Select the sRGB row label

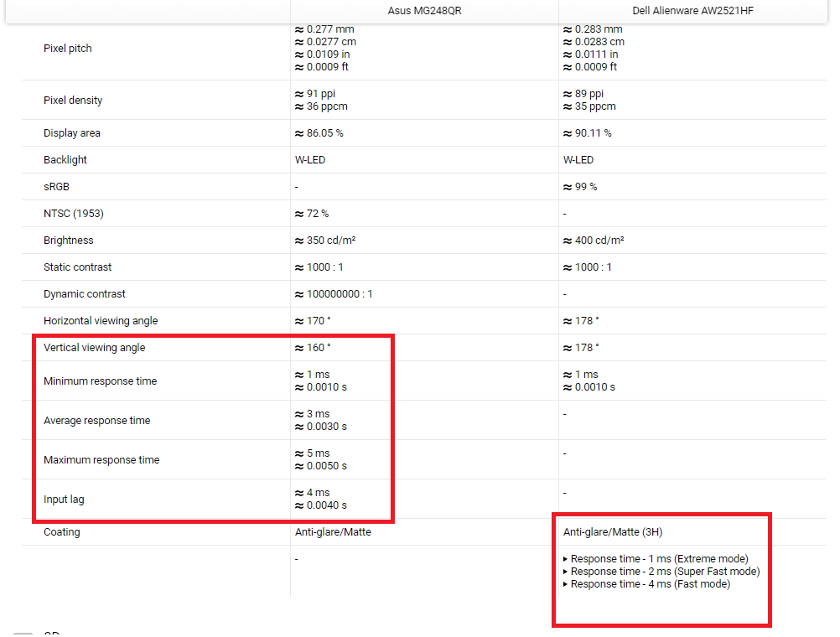click(56, 186)
